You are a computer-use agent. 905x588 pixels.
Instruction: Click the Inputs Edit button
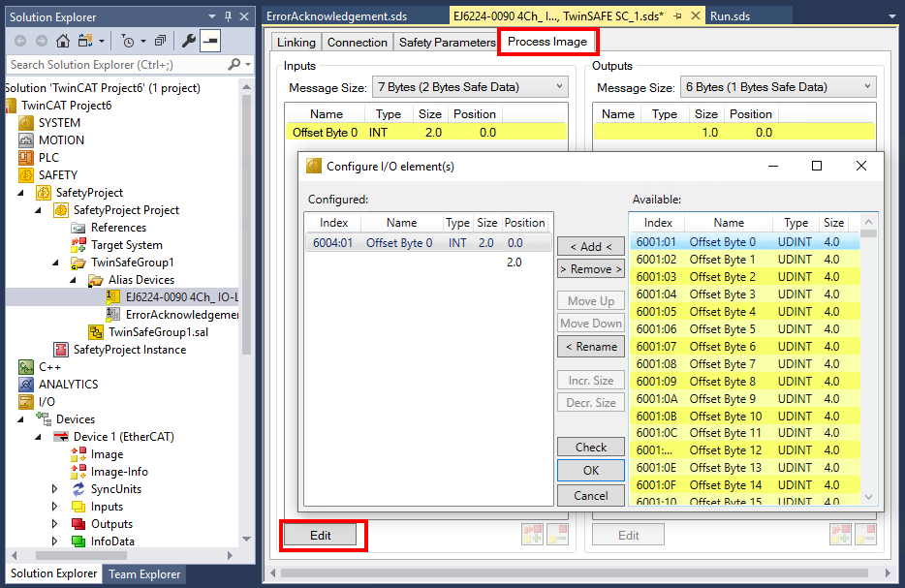pyautogui.click(x=321, y=535)
